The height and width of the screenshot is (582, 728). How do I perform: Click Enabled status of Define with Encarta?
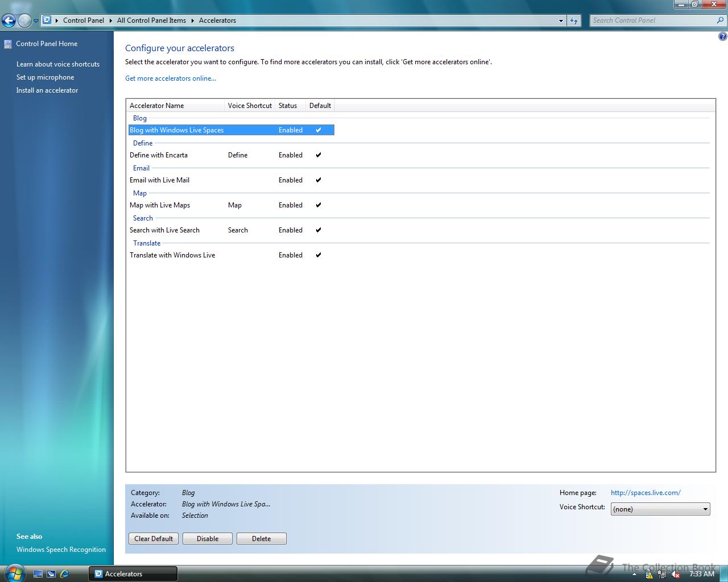coord(291,155)
